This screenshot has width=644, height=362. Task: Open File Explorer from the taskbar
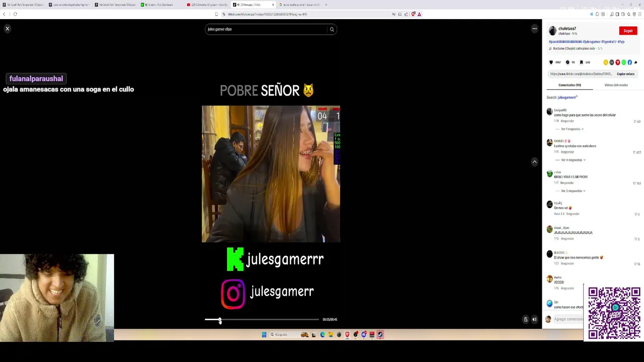pyautogui.click(x=331, y=334)
